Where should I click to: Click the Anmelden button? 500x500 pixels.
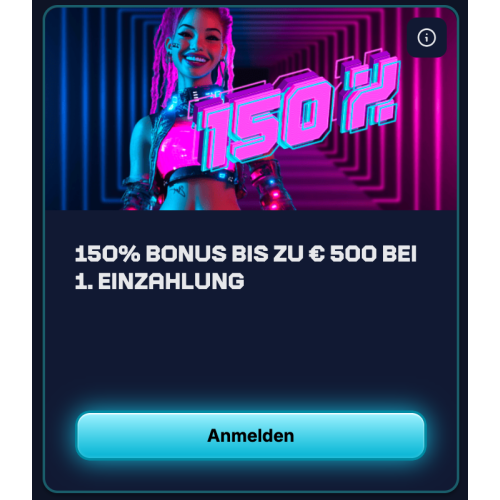point(251,436)
